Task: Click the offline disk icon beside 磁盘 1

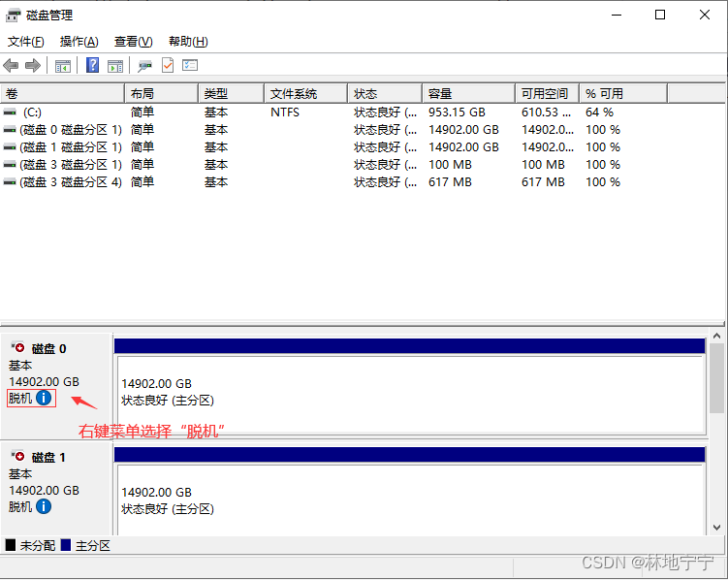Action: tap(18, 456)
